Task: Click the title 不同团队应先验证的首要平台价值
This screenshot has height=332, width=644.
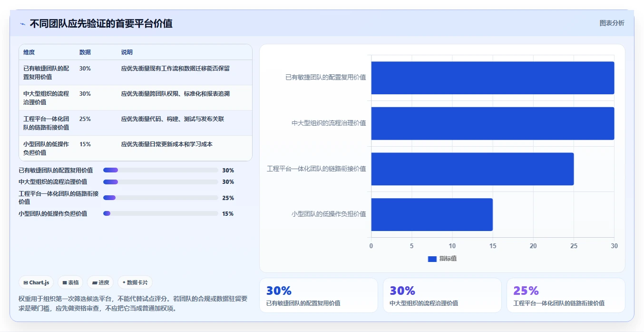Action: point(101,23)
